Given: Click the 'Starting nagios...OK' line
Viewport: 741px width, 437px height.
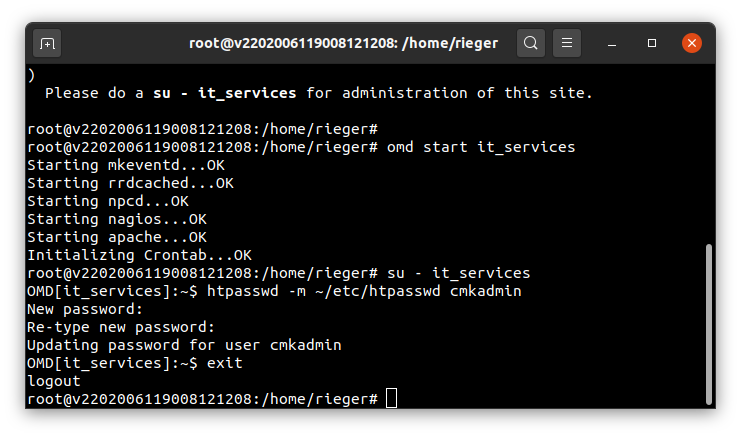Looking at the screenshot, I should pyautogui.click(x=117, y=219).
